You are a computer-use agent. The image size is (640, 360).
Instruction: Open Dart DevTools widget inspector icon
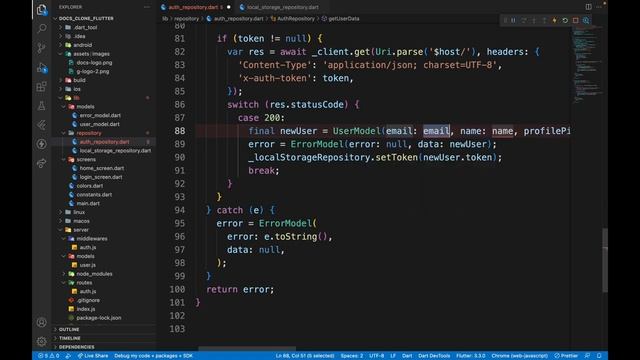586,20
